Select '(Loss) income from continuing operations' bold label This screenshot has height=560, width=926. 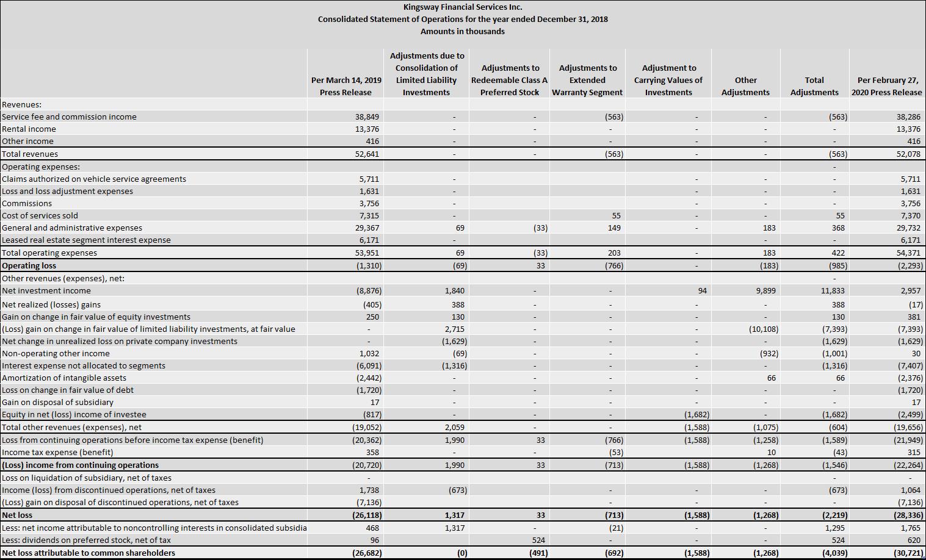pyautogui.click(x=81, y=465)
